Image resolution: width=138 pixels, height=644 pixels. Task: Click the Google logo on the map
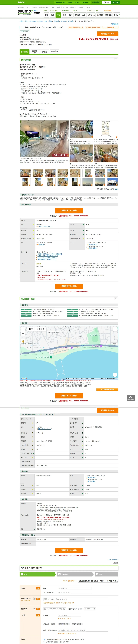pyautogui.click(x=24, y=378)
